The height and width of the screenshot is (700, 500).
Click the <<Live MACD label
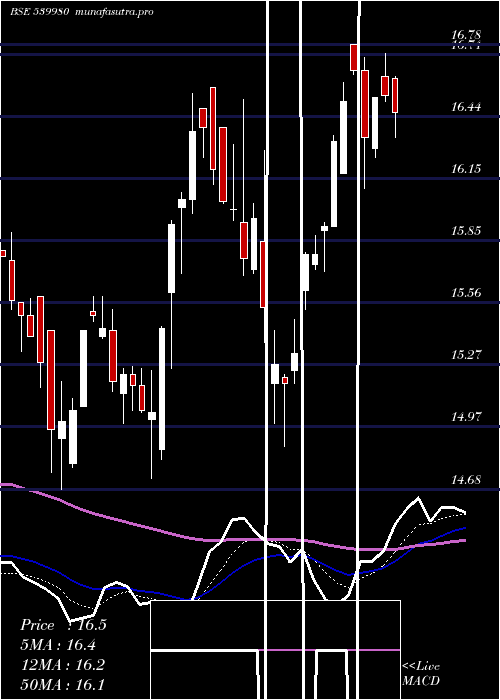(x=421, y=673)
